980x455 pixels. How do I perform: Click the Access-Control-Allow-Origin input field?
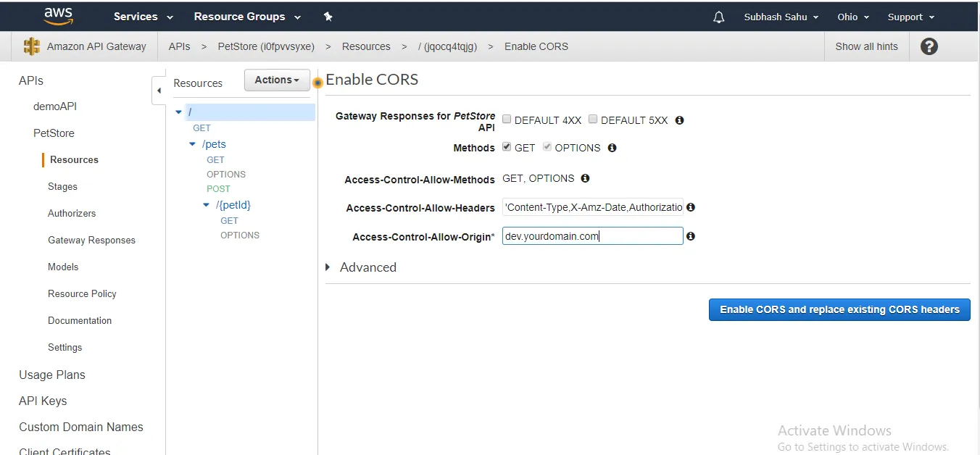coord(592,236)
